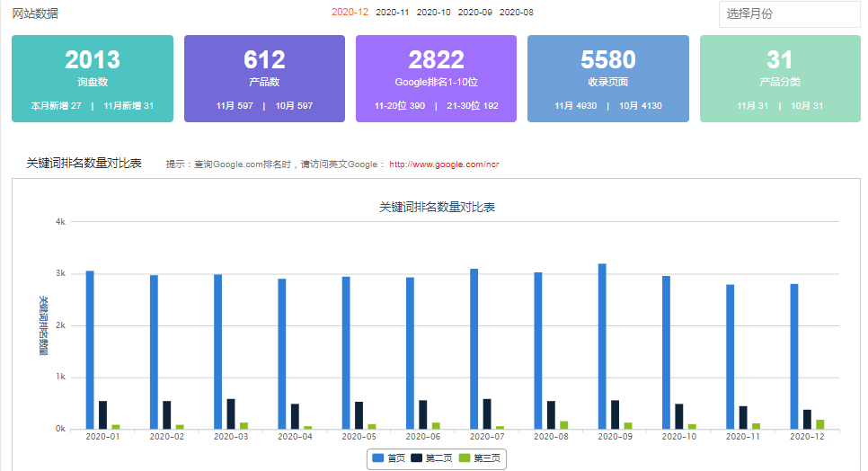This screenshot has height=471, width=868.
Task: Toggle the 第二页 series in chart legend
Action: click(430, 458)
